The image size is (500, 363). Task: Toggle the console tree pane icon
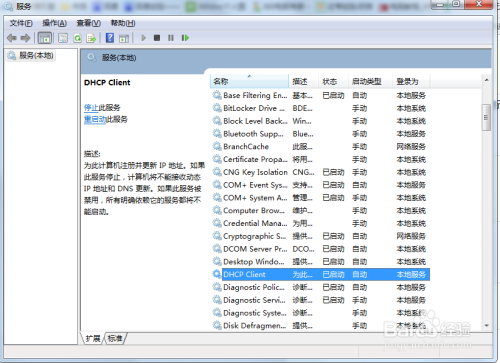tap(45, 38)
